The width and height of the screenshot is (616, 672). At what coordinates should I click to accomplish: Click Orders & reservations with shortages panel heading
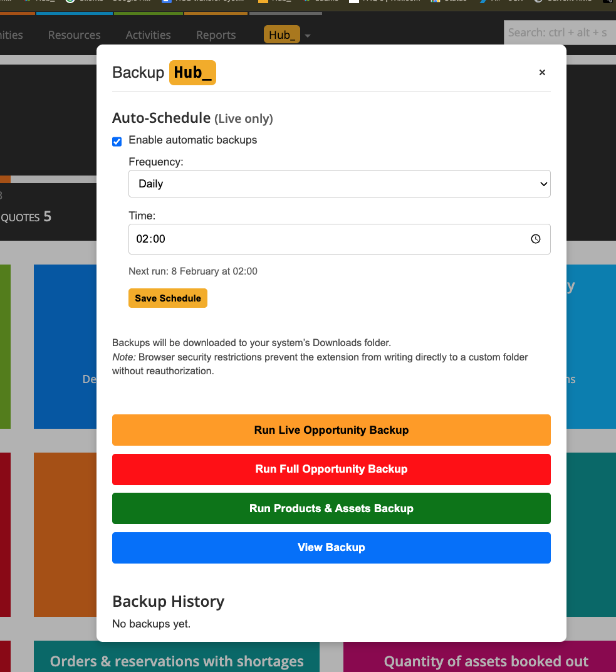177,661
